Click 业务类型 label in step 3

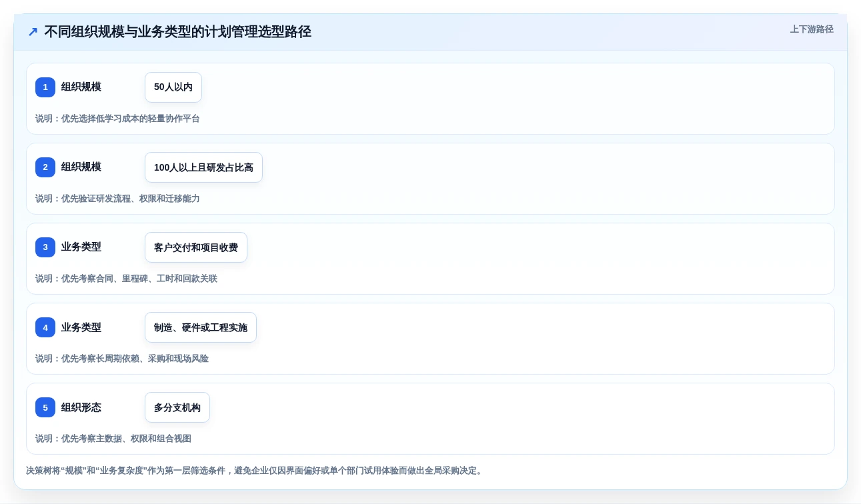81,247
